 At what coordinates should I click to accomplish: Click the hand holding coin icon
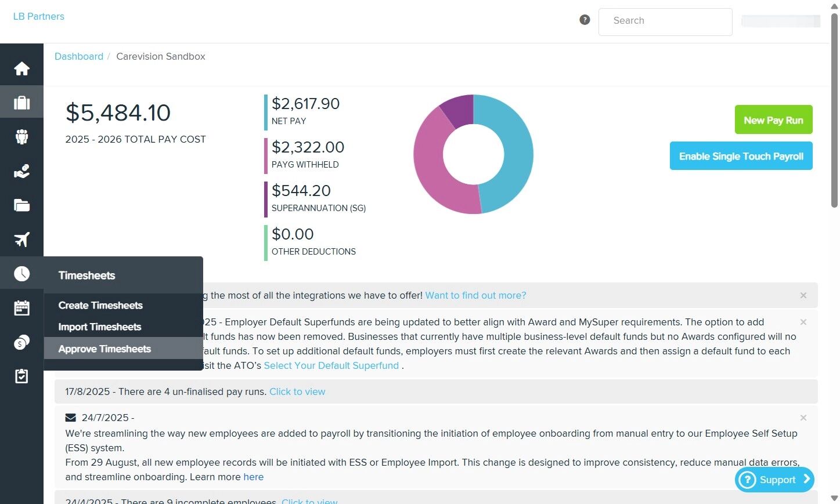tap(21, 171)
